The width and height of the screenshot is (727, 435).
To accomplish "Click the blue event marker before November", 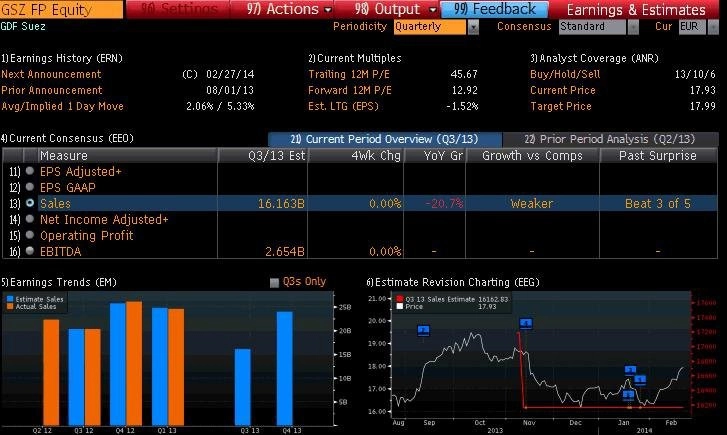I will point(526,323).
